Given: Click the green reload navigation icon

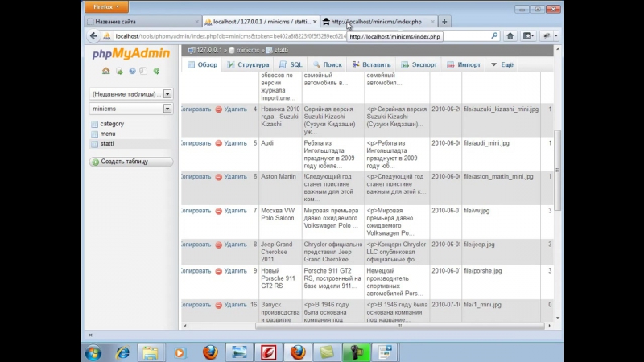Looking at the screenshot, I should (x=156, y=72).
